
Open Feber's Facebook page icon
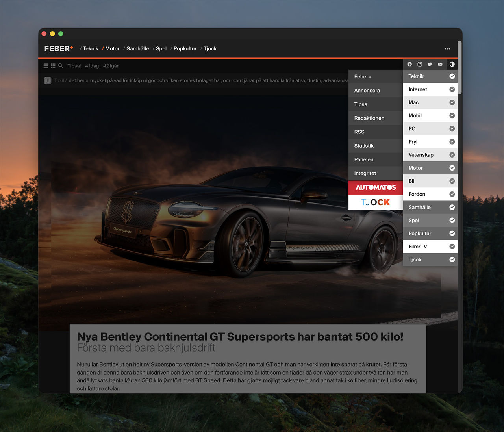(x=409, y=64)
